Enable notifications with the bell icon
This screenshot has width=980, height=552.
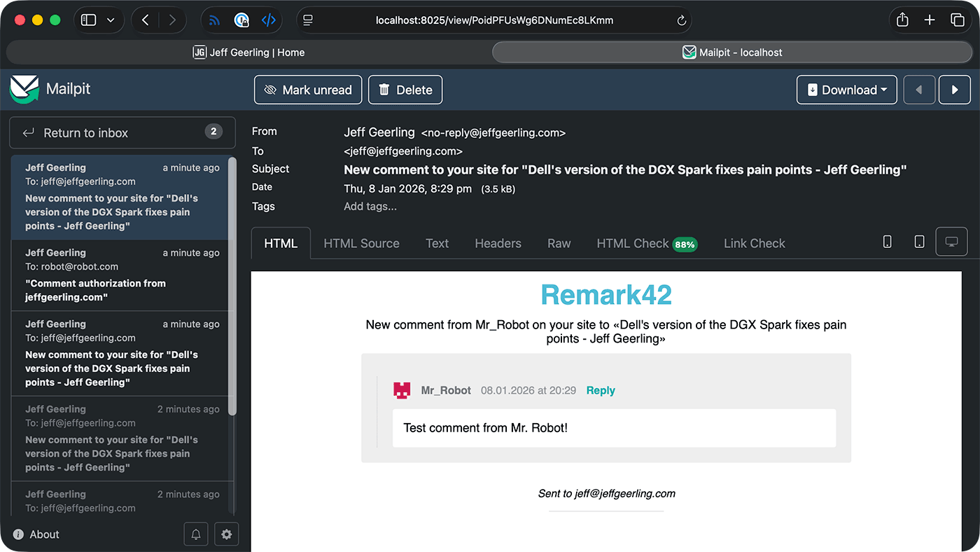click(196, 534)
